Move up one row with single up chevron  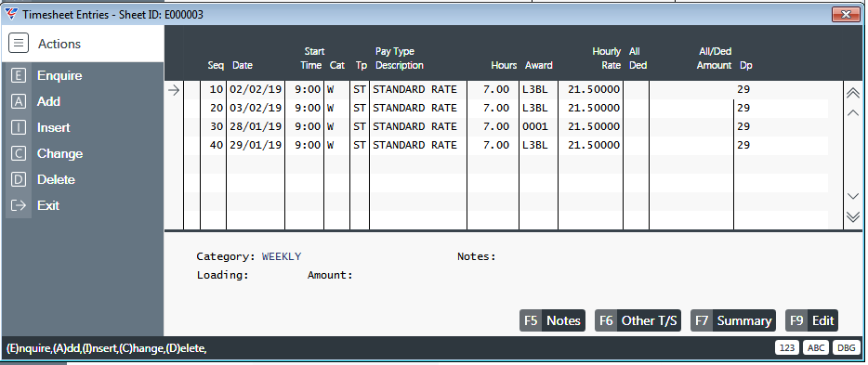[853, 112]
